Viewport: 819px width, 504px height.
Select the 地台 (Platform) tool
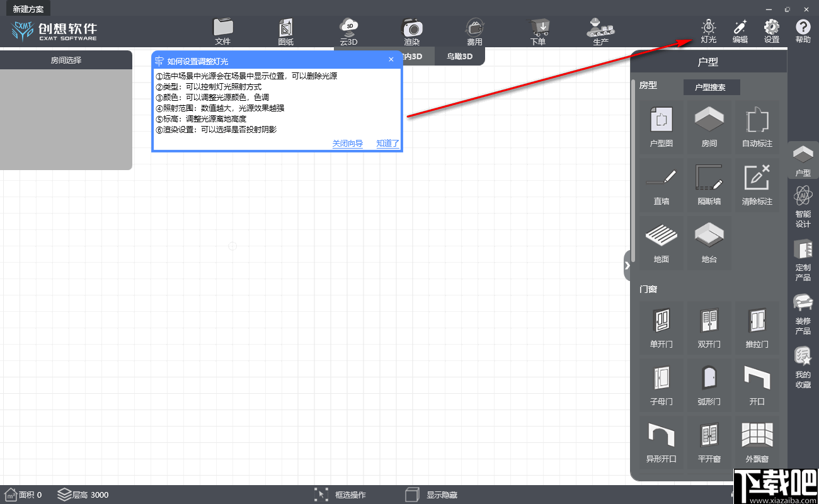click(709, 243)
